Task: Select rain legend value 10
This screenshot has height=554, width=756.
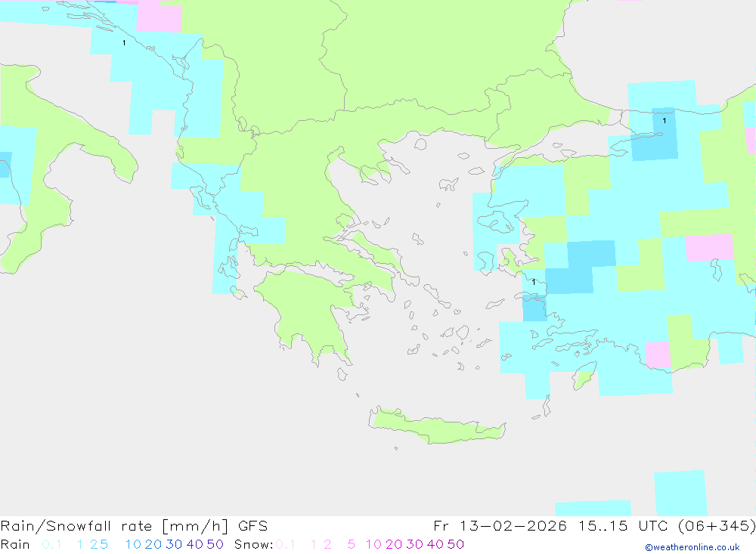Action: 133,544
